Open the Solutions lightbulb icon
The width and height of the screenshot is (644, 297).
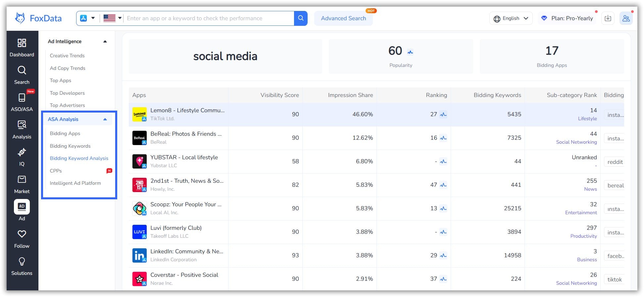click(x=22, y=262)
